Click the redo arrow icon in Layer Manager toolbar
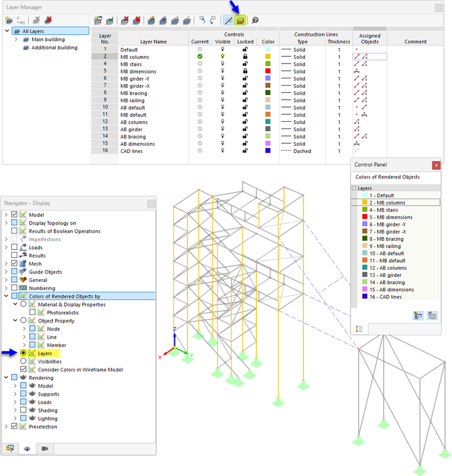The width and height of the screenshot is (452, 476). click(213, 20)
